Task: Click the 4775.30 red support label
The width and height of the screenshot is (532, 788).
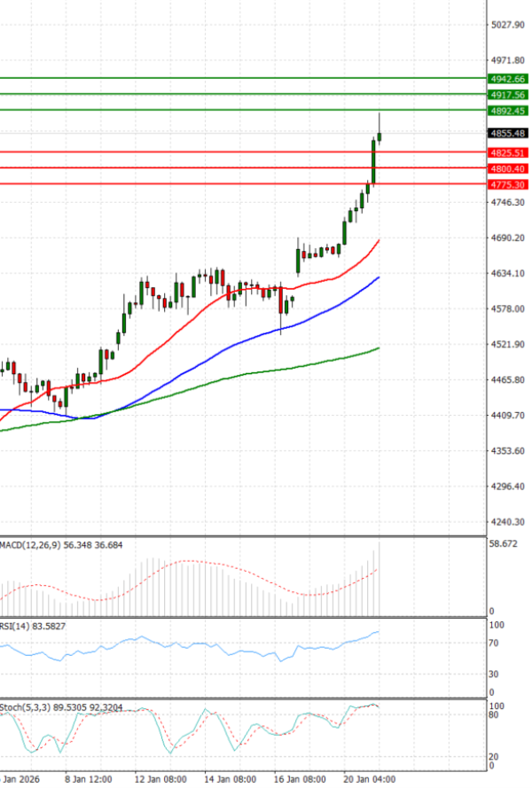Action: (x=507, y=184)
